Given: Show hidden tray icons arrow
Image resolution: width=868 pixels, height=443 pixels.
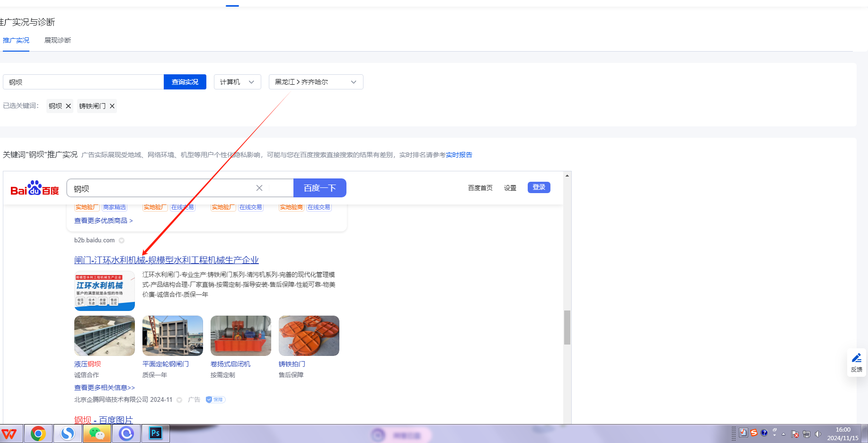Looking at the screenshot, I should pos(784,434).
